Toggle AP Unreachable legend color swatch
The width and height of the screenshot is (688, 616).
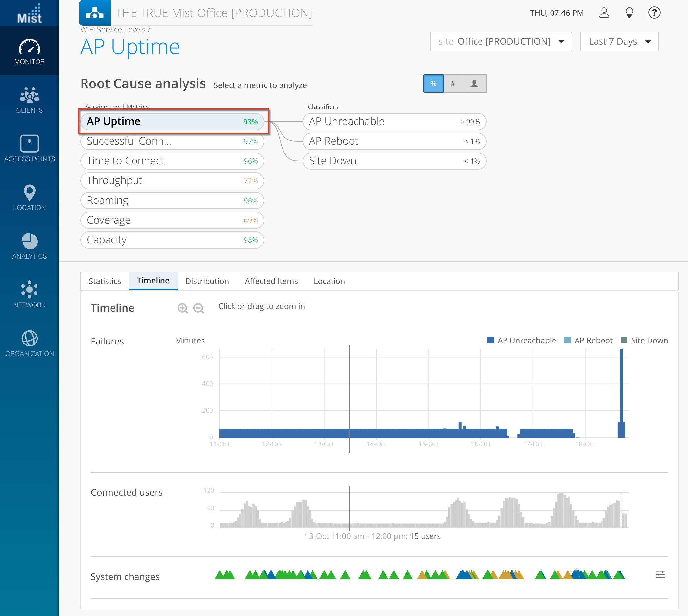(x=490, y=340)
